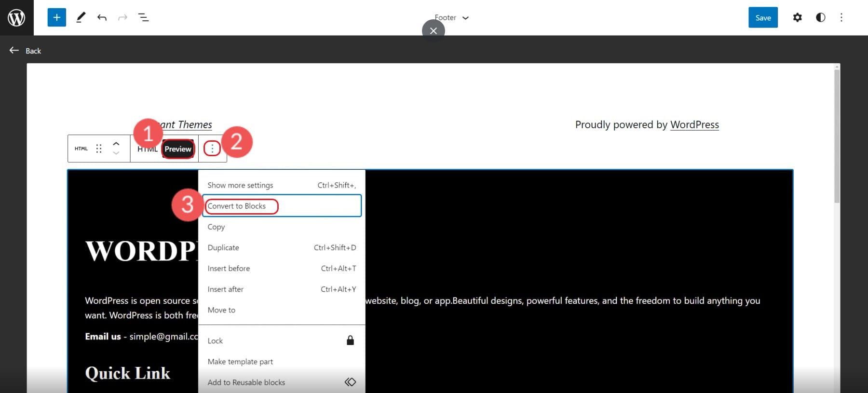868x393 pixels.
Task: Select Add to Reusable blocks
Action: pos(282,382)
